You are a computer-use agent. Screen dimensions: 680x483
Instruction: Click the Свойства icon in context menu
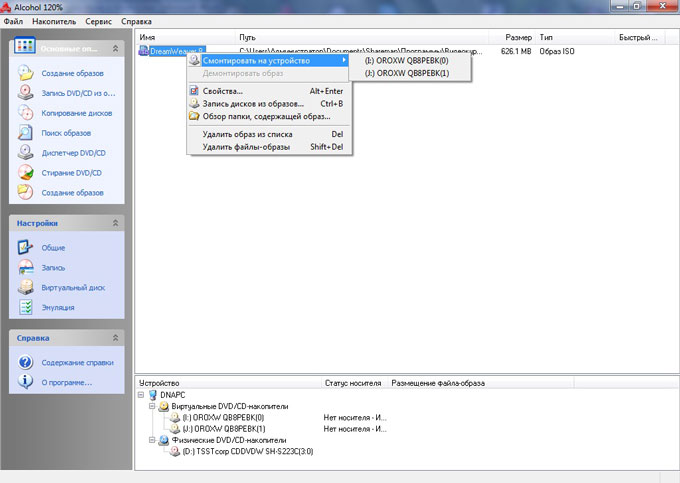[x=194, y=91]
